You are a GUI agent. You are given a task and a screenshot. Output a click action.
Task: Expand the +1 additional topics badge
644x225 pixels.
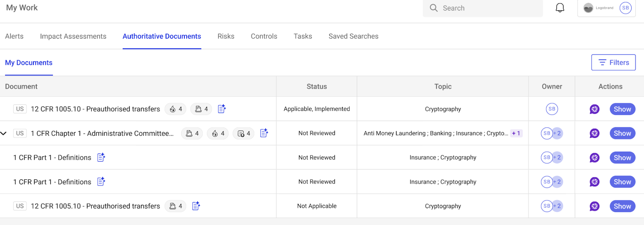point(516,133)
